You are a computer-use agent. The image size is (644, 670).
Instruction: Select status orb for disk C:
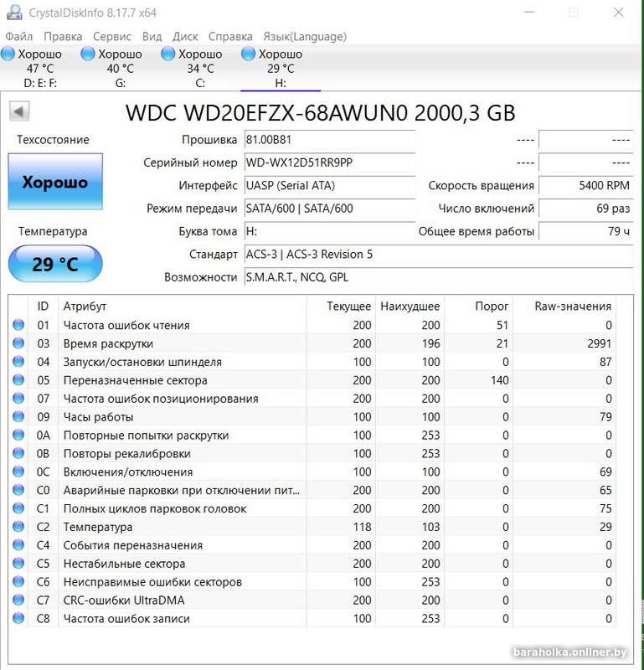(168, 54)
